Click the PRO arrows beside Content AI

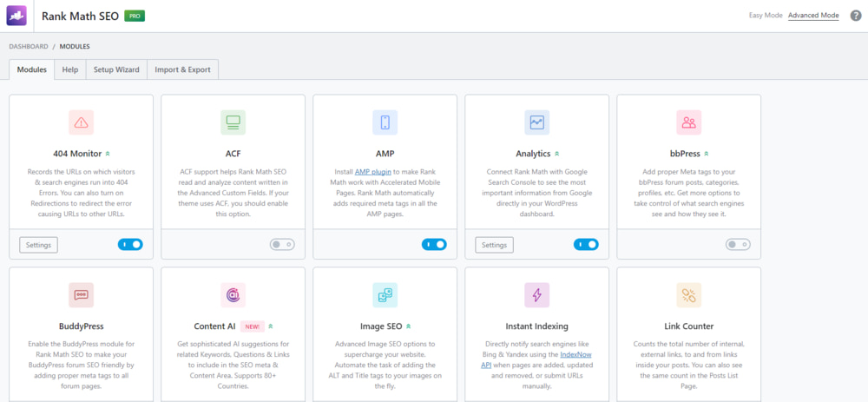pyautogui.click(x=271, y=326)
